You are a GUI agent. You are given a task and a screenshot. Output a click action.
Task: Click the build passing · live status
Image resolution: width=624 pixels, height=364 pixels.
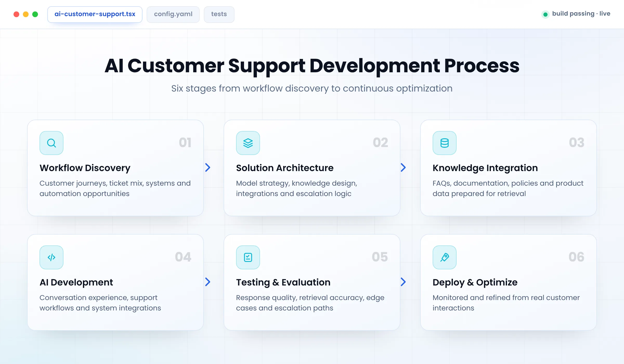tap(576, 14)
